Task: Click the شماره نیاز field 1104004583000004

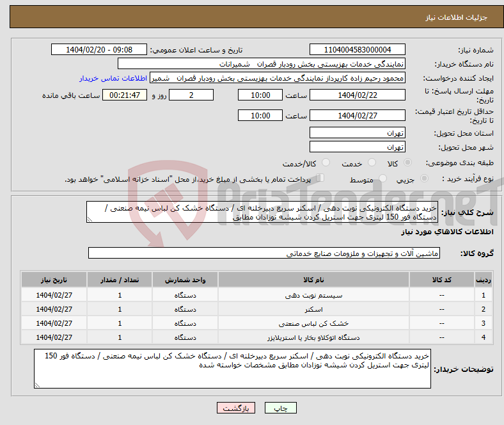Action: 358,49
